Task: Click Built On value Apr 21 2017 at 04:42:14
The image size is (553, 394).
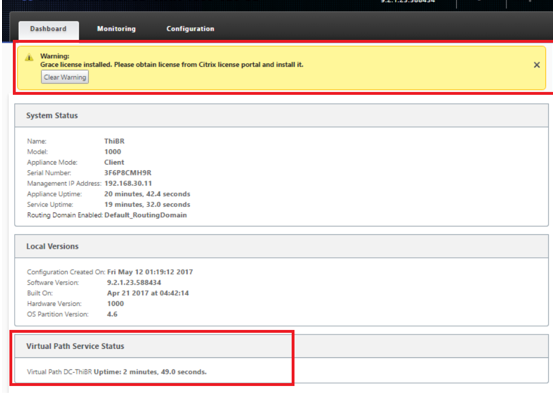Action: [x=148, y=293]
